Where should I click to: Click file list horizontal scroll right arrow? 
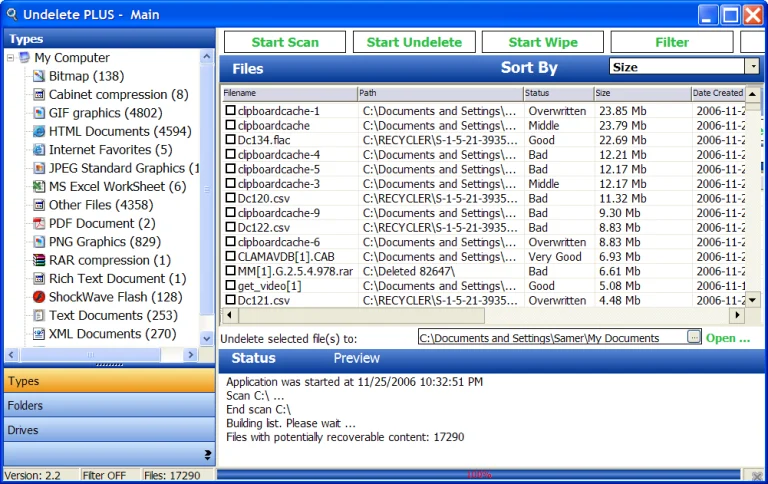click(737, 315)
